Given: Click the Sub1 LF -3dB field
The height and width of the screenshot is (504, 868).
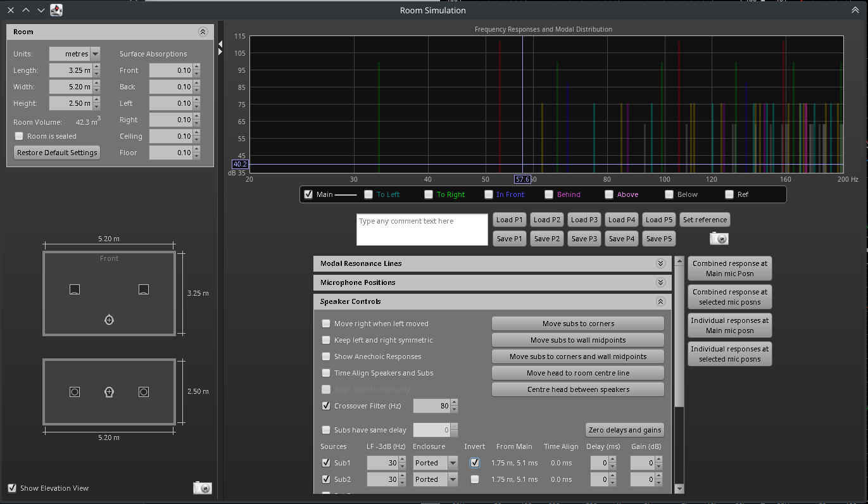Looking at the screenshot, I should [x=382, y=463].
